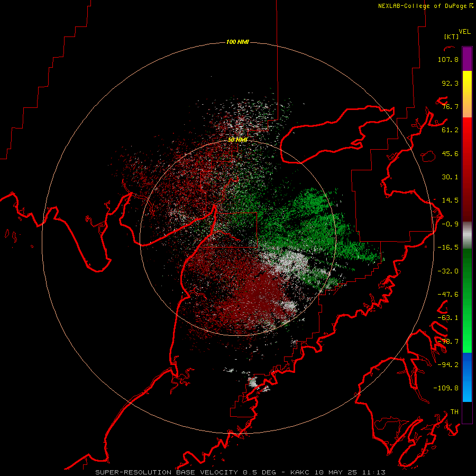Screen dimensions: 476x476
Task: Click the TH legend label
Action: pyautogui.click(x=454, y=412)
